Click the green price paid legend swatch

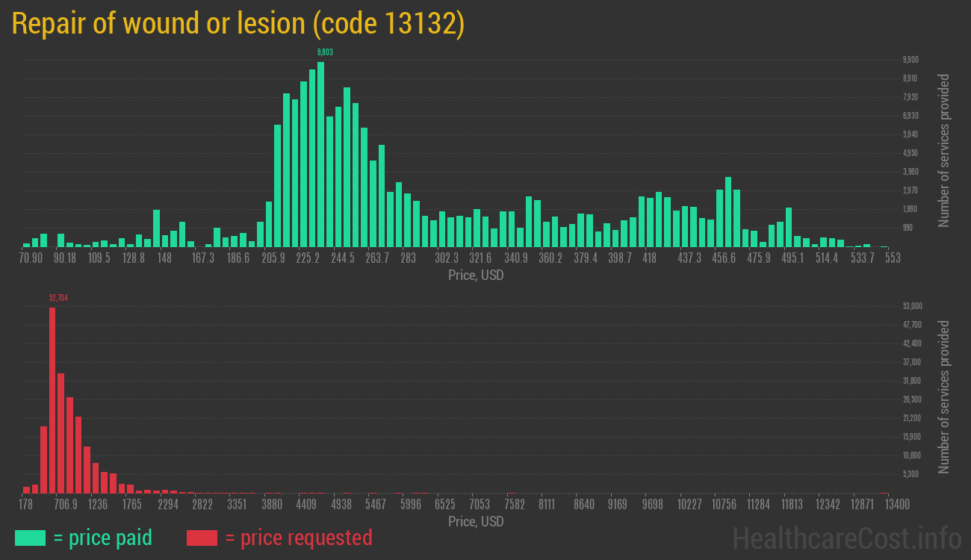click(x=30, y=538)
